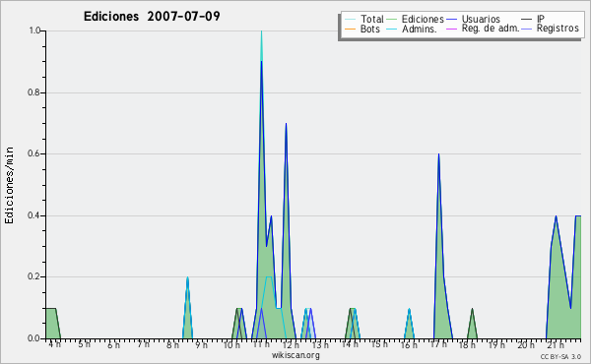Click the 'CC BY-SA 3.0' license text
The height and width of the screenshot is (364, 591).
[x=560, y=357]
